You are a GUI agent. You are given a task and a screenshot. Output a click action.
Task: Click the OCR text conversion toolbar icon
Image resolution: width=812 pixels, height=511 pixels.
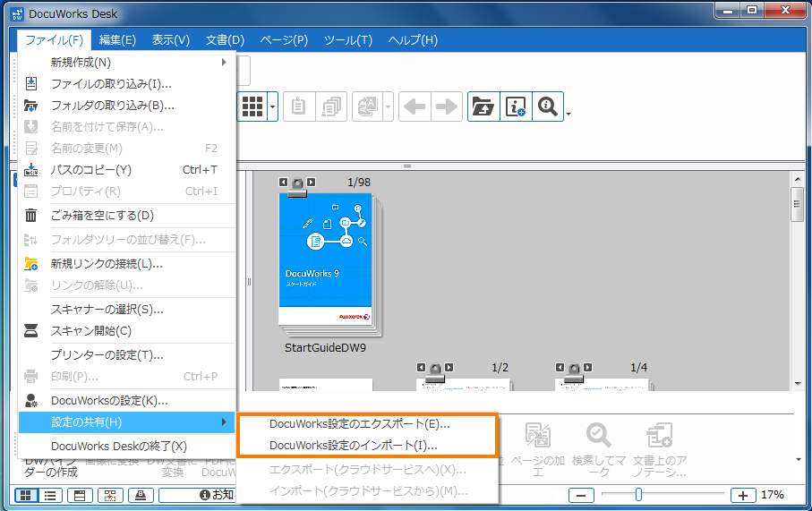tap(367, 106)
